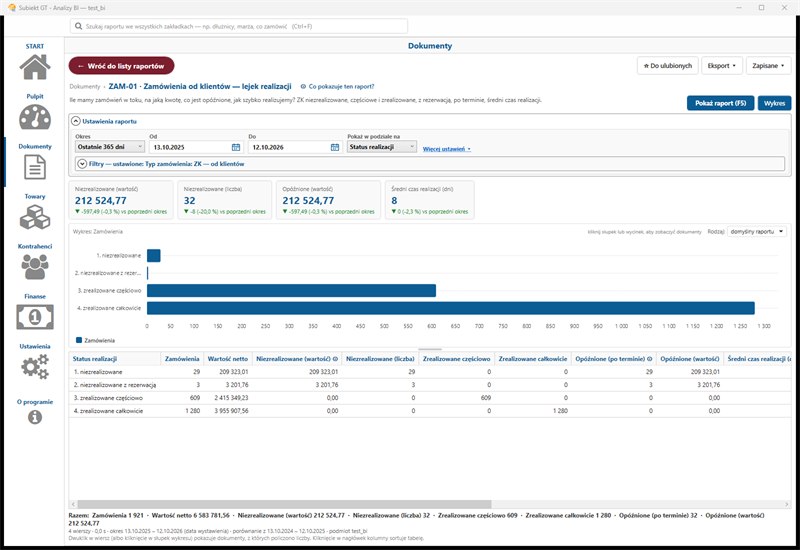This screenshot has height=550, width=800.
Task: Open the Okres dropdown Ostatnie 365 dni
Action: pos(110,147)
